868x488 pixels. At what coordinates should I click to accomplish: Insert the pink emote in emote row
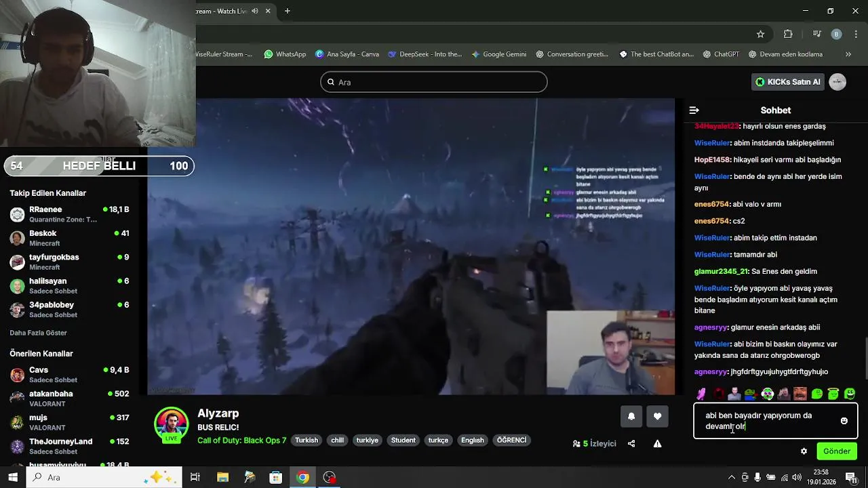701,394
